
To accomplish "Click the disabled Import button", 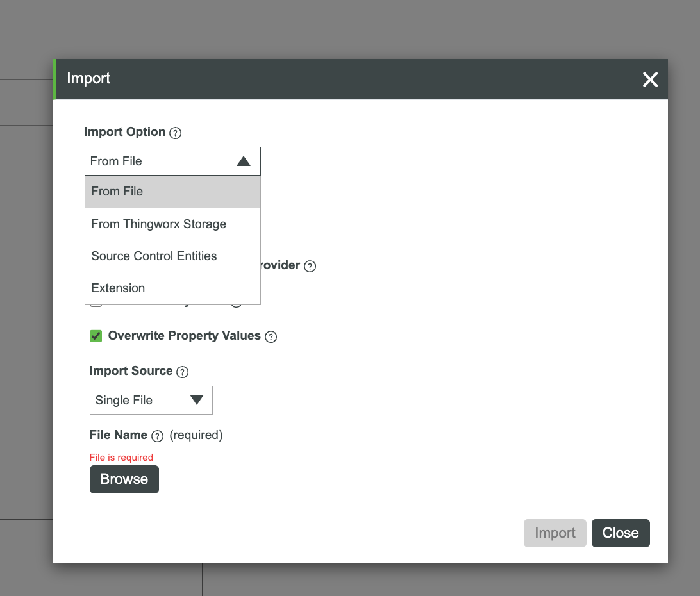I will pyautogui.click(x=554, y=533).
